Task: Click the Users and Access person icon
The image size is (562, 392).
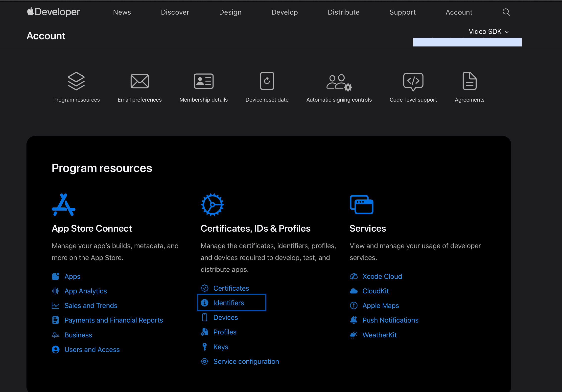Action: coord(56,349)
